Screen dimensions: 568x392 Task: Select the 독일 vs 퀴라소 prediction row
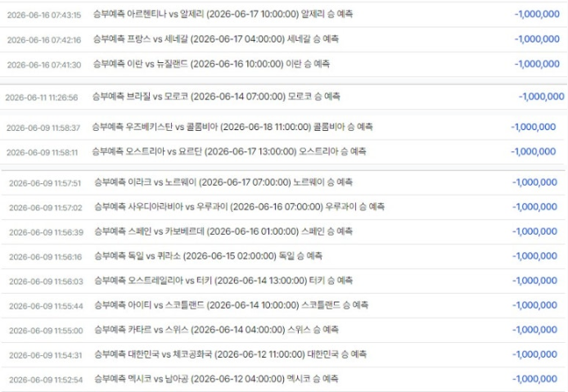(x=284, y=256)
